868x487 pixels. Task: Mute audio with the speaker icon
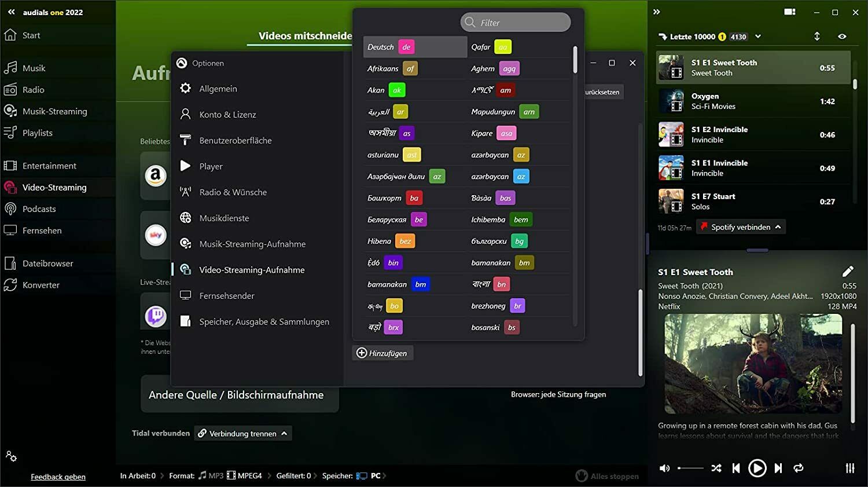665,468
